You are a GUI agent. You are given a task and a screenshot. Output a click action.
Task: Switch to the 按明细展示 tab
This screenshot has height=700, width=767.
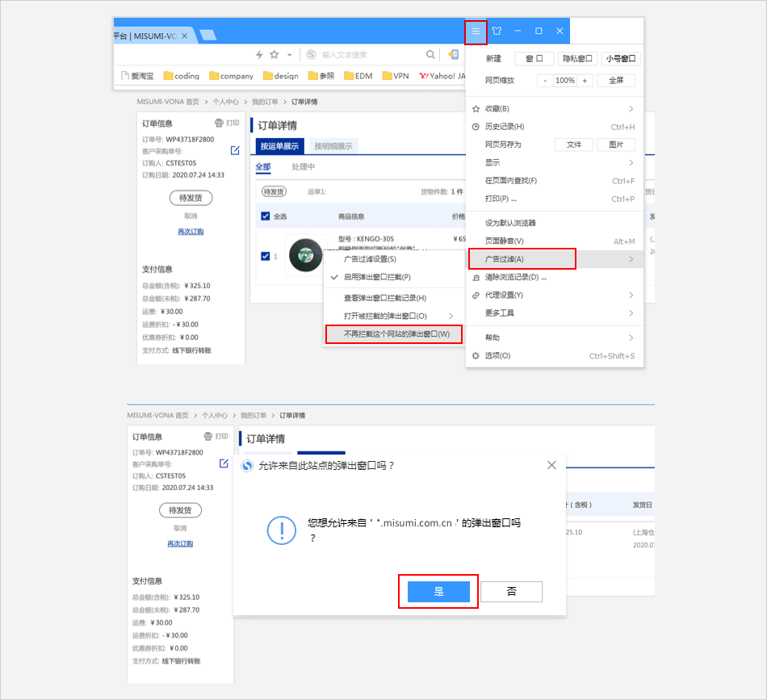tap(333, 146)
